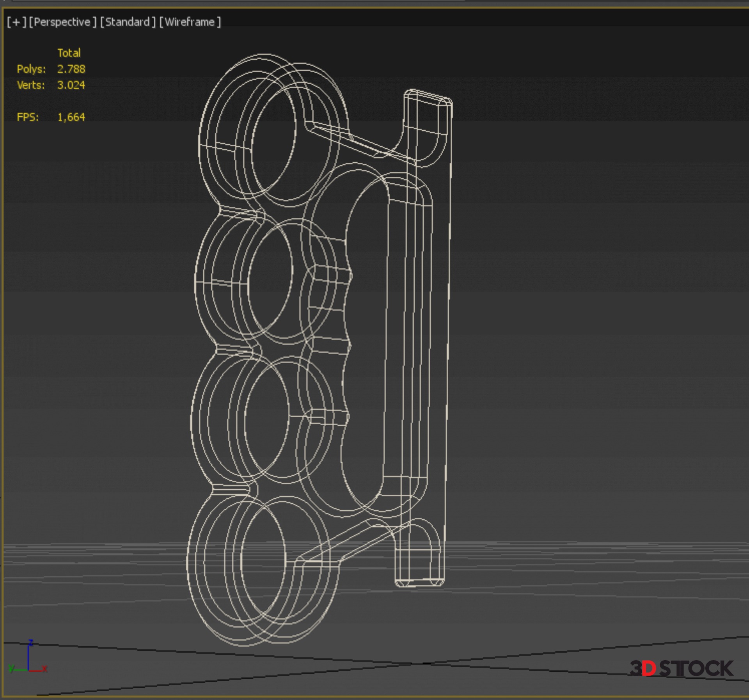Click the Verts value 3.024
Image resolution: width=749 pixels, height=700 pixels.
pos(71,85)
